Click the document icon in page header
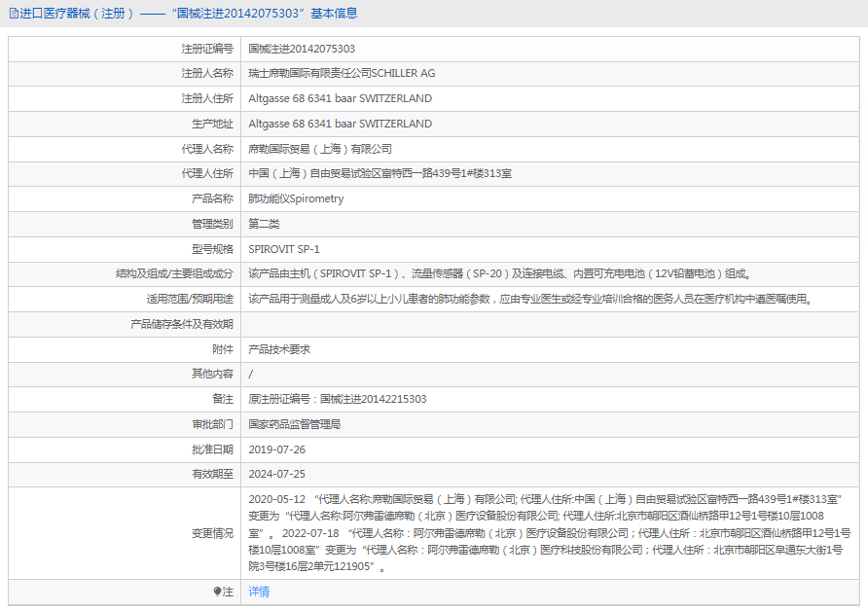 (14, 14)
